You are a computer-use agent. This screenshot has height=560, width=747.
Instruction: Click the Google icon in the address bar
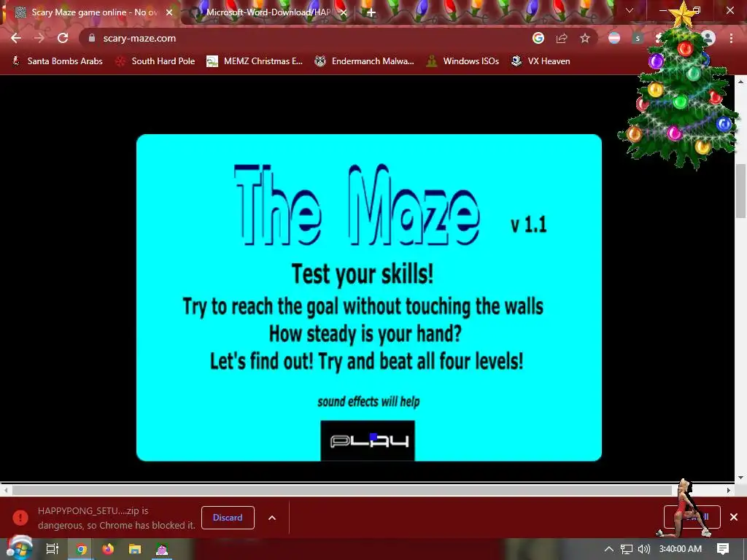tap(538, 38)
